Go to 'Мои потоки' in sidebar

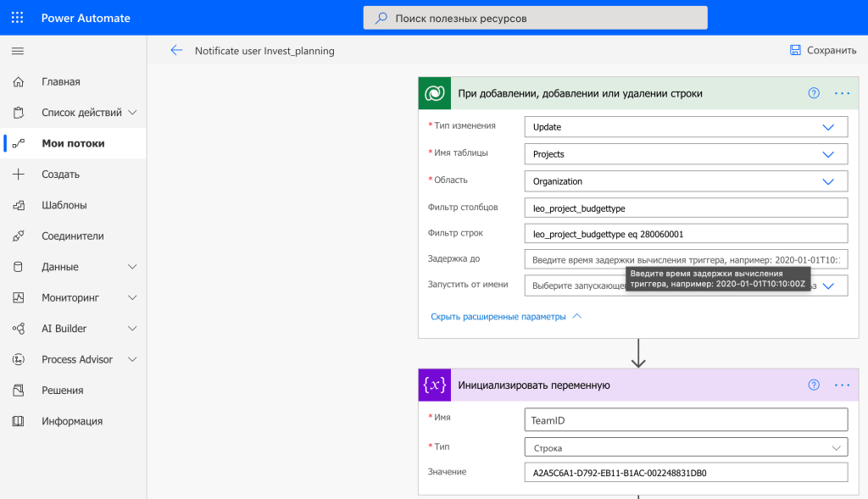tap(73, 143)
